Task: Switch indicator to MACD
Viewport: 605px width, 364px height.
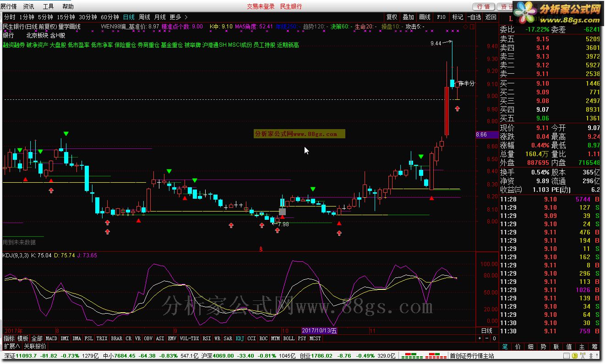Action: click(x=51, y=338)
